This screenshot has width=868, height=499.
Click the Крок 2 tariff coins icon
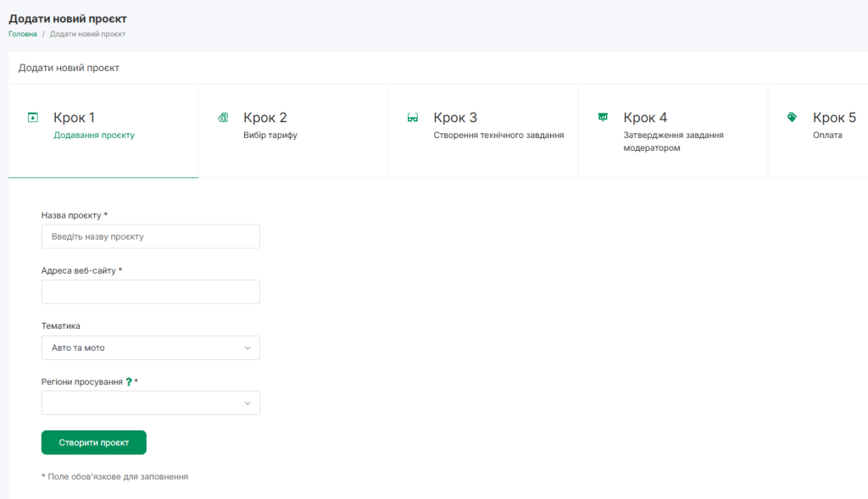pyautogui.click(x=223, y=117)
